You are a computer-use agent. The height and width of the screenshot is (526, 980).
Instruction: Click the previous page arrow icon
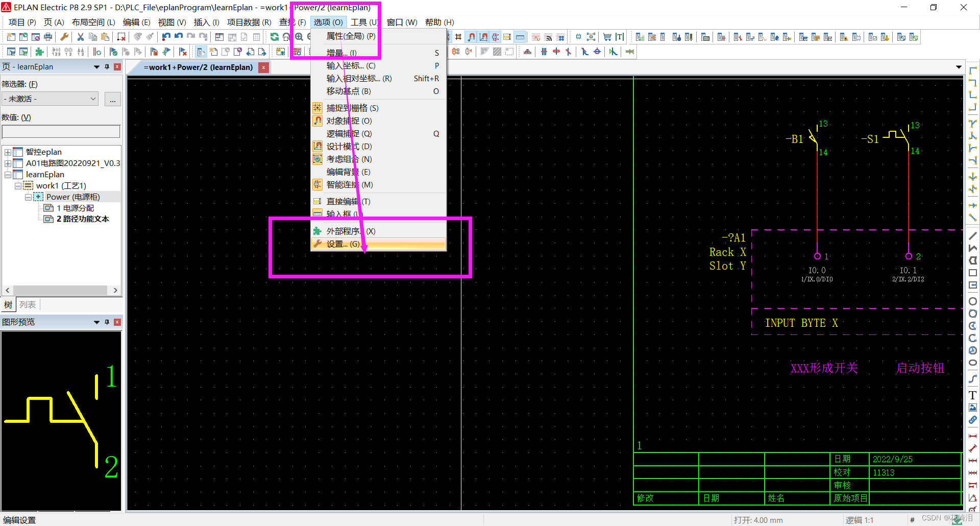(250, 52)
